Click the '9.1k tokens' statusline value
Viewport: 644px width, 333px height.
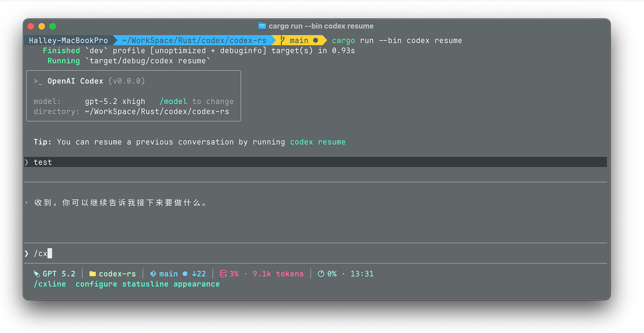click(278, 274)
